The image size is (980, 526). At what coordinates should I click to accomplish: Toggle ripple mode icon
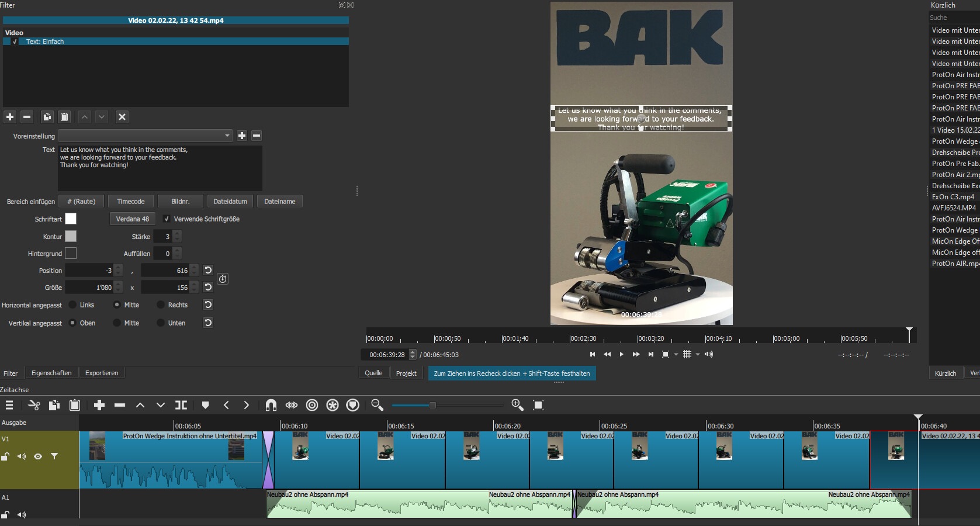pos(312,405)
